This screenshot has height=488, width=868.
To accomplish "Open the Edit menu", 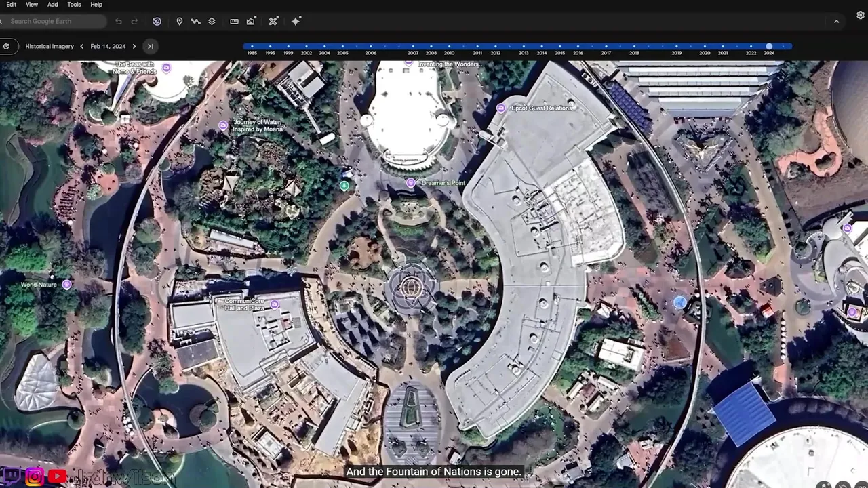I will 12,5.
